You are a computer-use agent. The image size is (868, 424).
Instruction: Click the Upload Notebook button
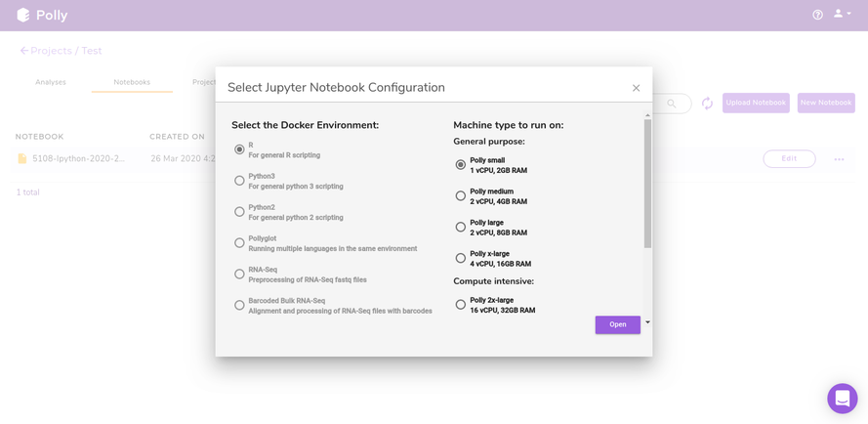tap(756, 104)
